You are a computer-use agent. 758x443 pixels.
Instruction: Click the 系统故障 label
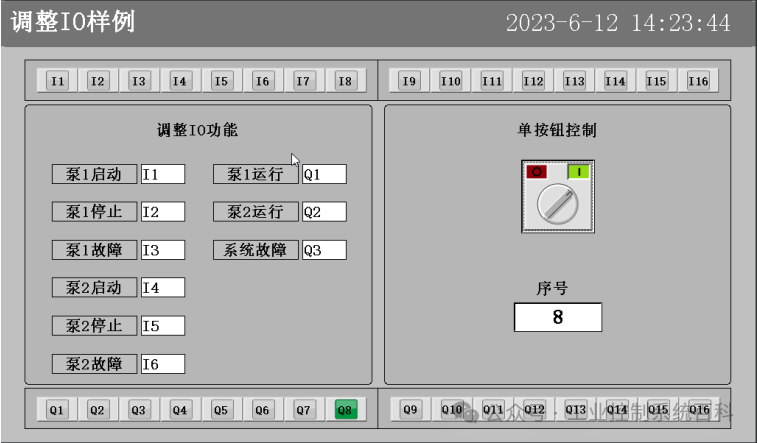coord(256,250)
